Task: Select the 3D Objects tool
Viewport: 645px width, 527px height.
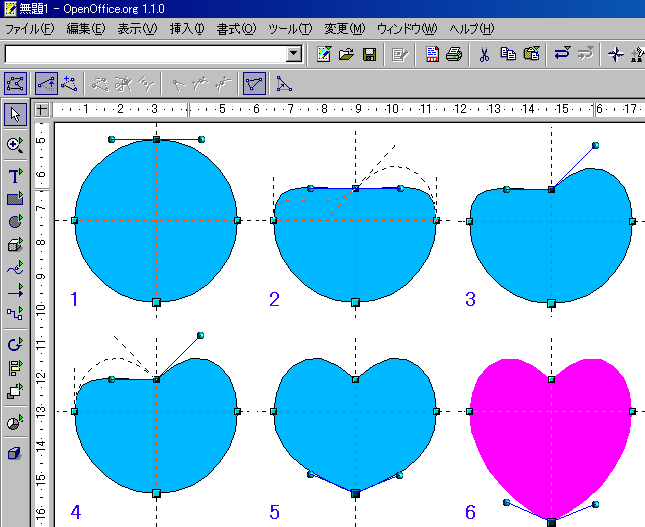Action: (16, 245)
